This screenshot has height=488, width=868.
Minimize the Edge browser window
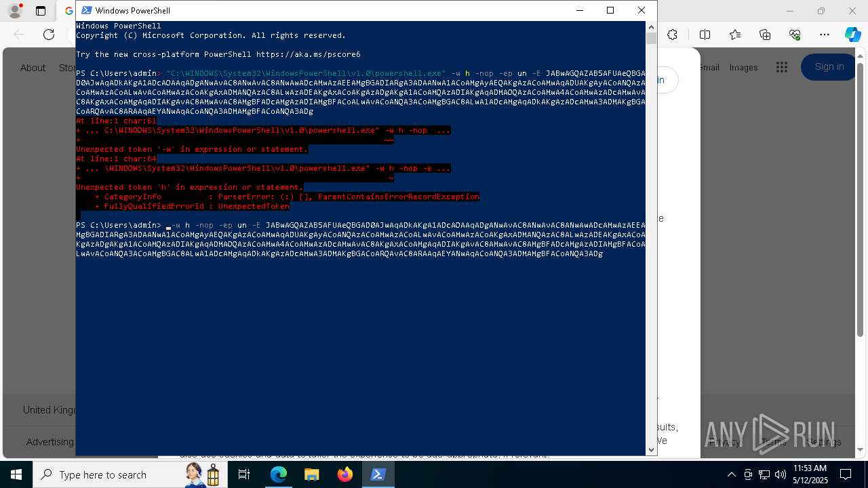[x=790, y=11]
